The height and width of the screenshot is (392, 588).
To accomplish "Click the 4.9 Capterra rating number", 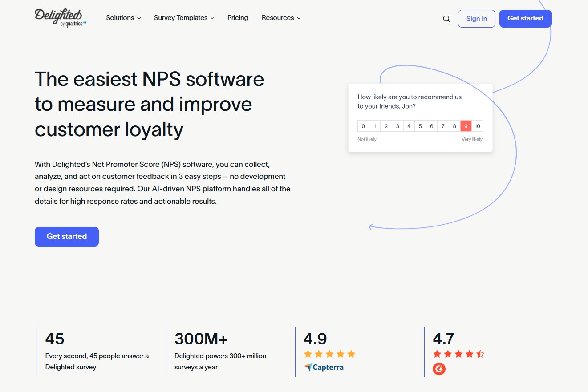I will point(315,339).
